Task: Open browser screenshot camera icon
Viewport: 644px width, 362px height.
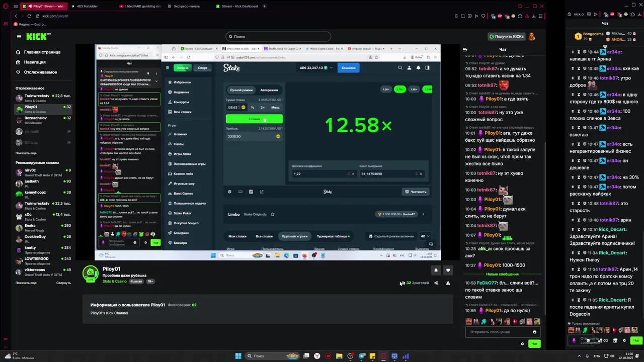Action: pos(462,16)
